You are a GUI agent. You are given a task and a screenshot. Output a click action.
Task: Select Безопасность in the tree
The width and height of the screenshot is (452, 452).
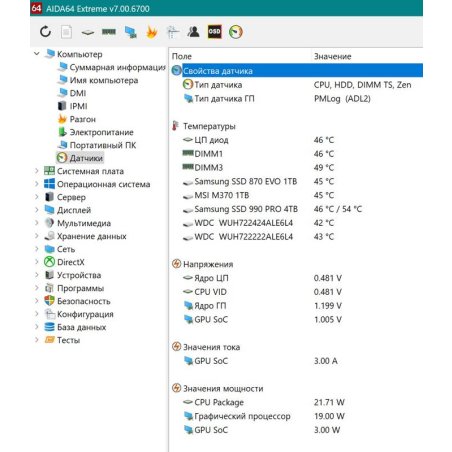[x=84, y=301]
